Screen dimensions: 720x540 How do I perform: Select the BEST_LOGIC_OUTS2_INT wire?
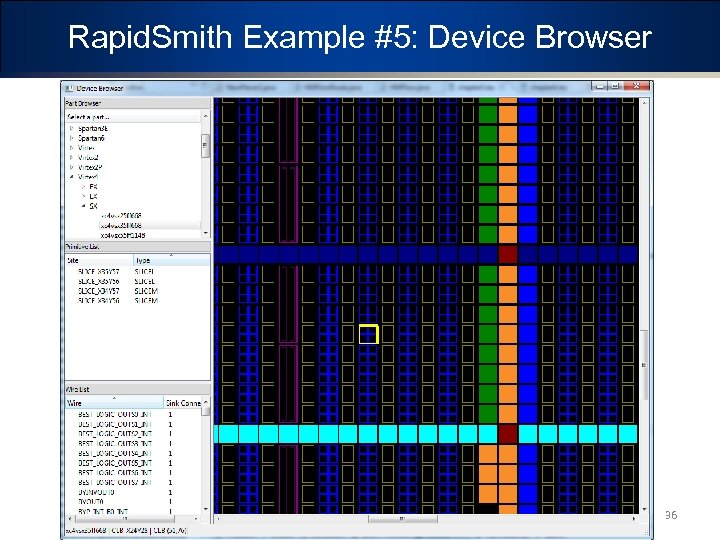[x=115, y=433]
